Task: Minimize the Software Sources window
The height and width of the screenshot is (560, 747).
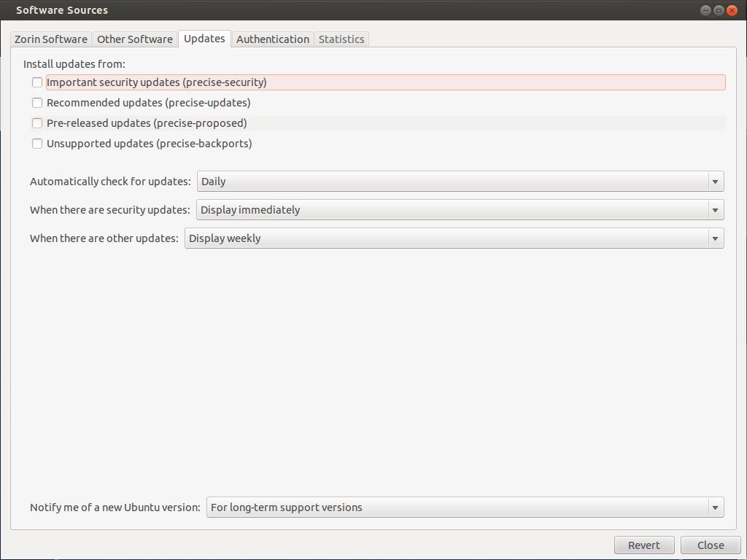Action: click(x=705, y=10)
